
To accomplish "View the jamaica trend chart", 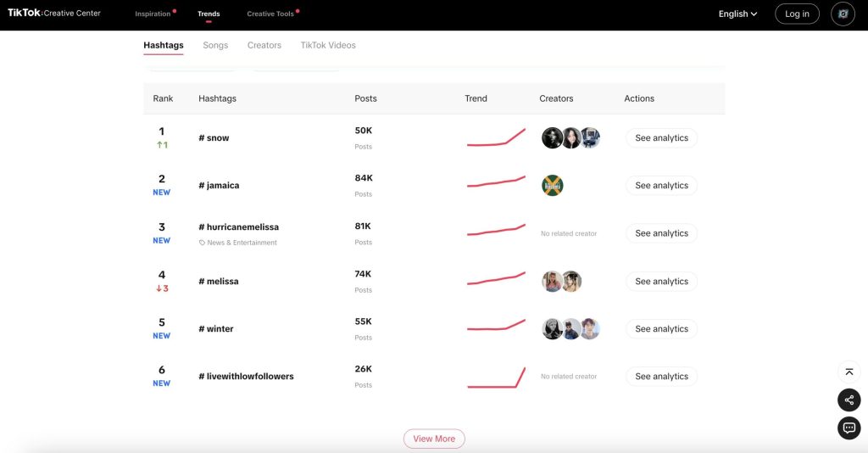I will coord(496,182).
